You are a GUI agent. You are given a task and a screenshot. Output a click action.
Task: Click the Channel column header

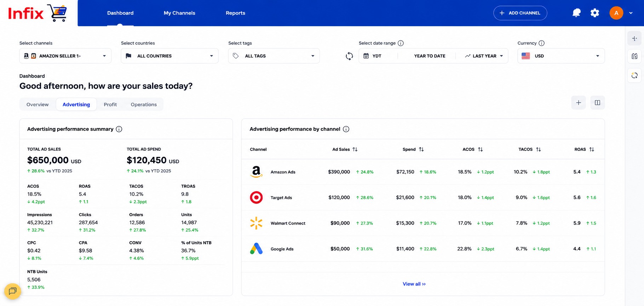click(258, 149)
